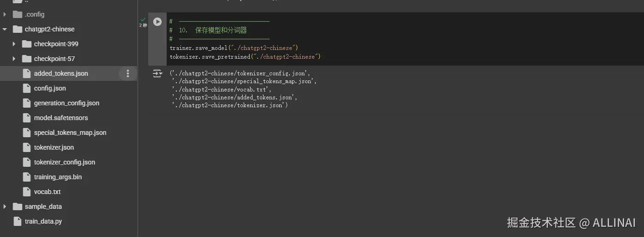Click output line added_tokens.json path

coord(235,97)
